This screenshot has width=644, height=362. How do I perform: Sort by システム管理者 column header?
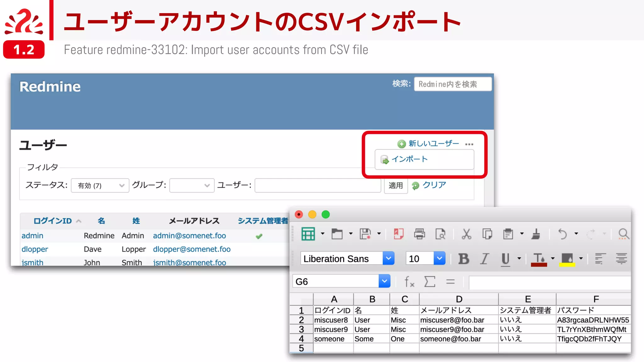tap(263, 221)
